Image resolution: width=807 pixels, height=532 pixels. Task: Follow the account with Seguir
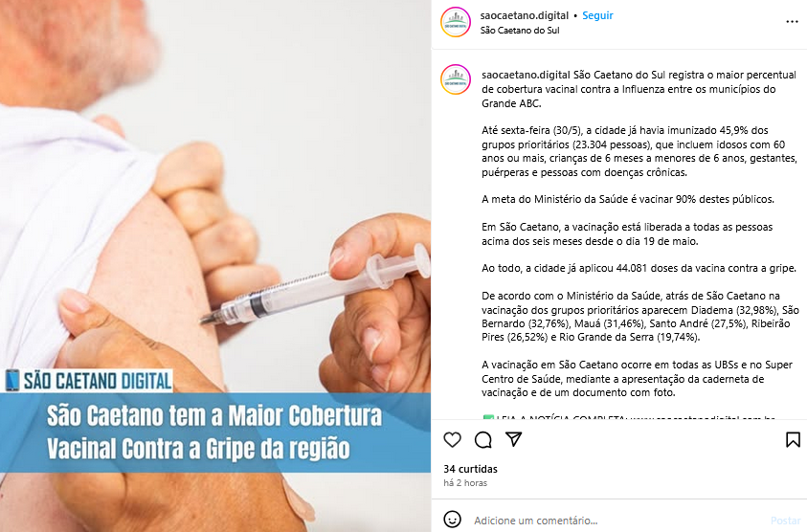tap(597, 15)
